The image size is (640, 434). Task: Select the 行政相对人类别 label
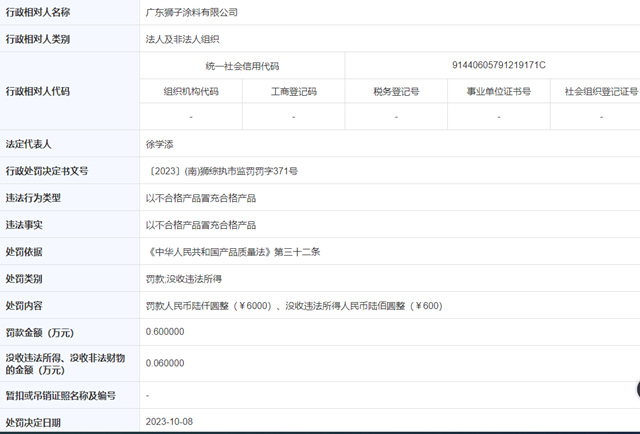coord(38,39)
